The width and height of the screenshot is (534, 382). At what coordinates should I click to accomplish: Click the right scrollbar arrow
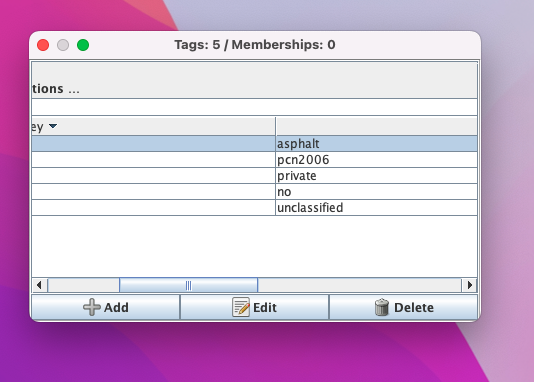click(x=469, y=285)
